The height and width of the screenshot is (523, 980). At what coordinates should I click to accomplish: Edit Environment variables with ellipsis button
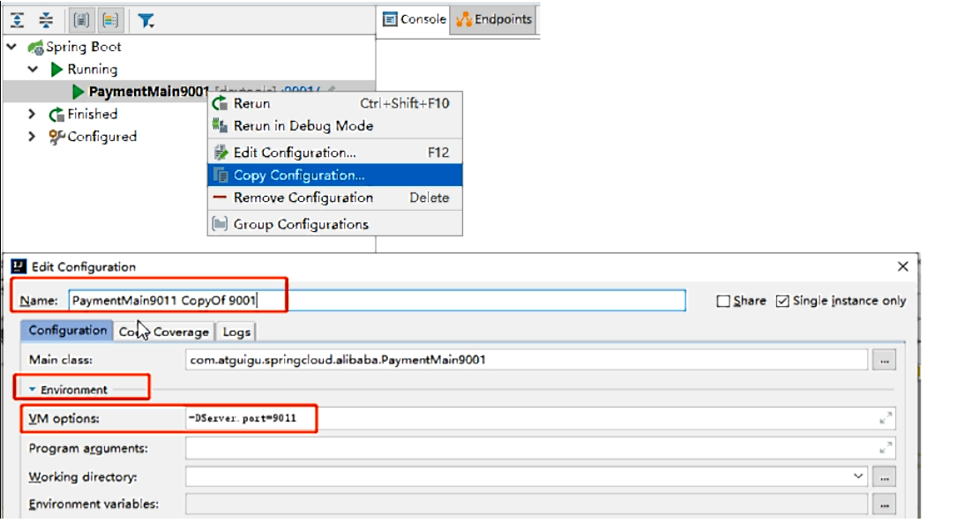tap(885, 504)
